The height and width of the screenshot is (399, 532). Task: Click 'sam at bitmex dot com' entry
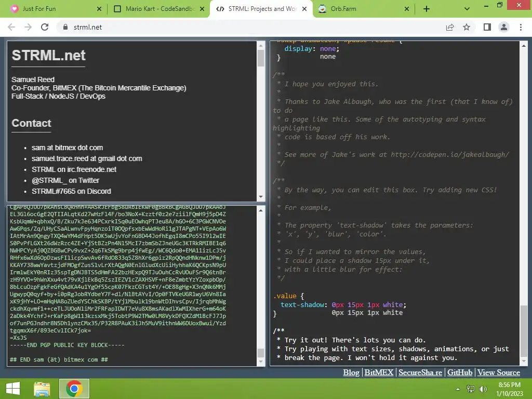[67, 148]
